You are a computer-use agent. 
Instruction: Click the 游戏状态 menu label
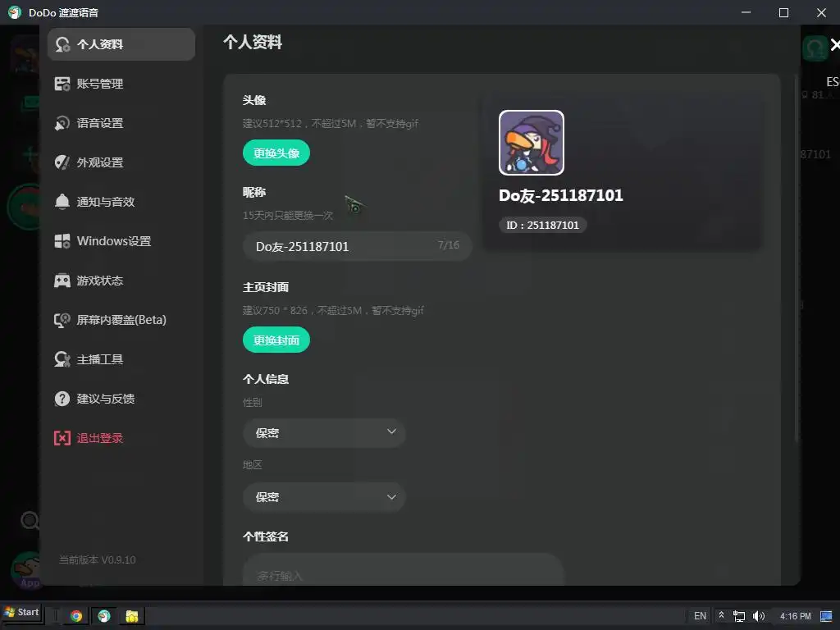(x=100, y=281)
